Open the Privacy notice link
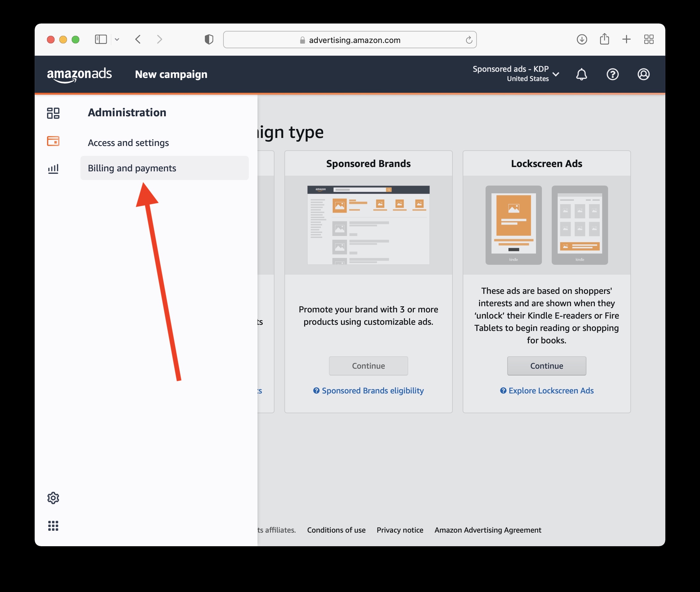 pyautogui.click(x=400, y=530)
